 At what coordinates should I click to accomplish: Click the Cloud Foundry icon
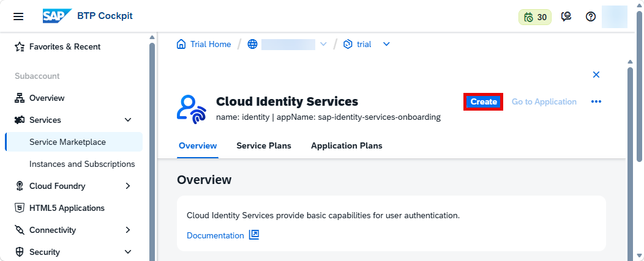20,186
